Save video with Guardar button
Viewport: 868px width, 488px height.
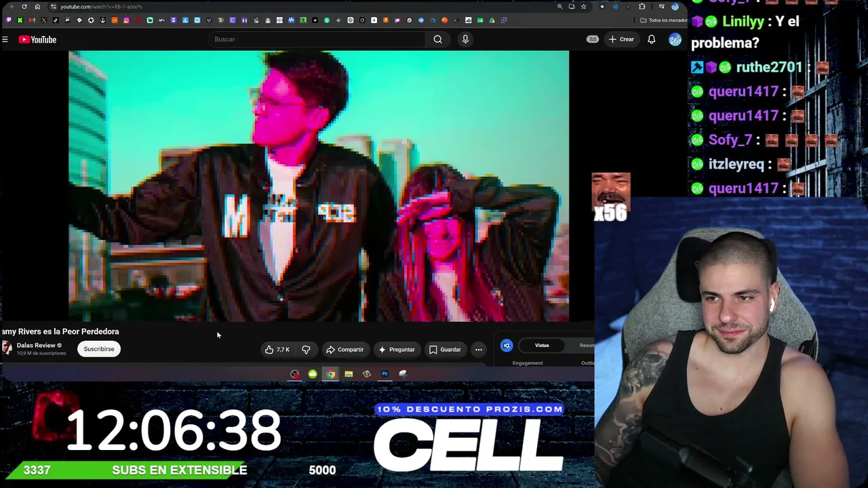[445, 350]
